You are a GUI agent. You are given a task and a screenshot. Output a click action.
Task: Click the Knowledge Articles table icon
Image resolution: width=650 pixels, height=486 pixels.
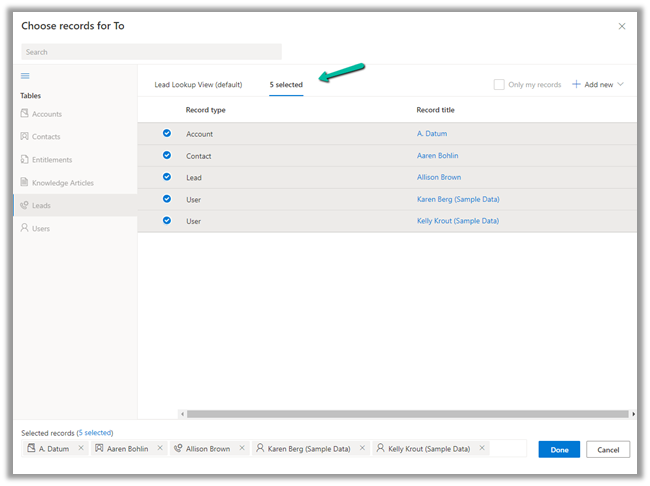click(25, 183)
